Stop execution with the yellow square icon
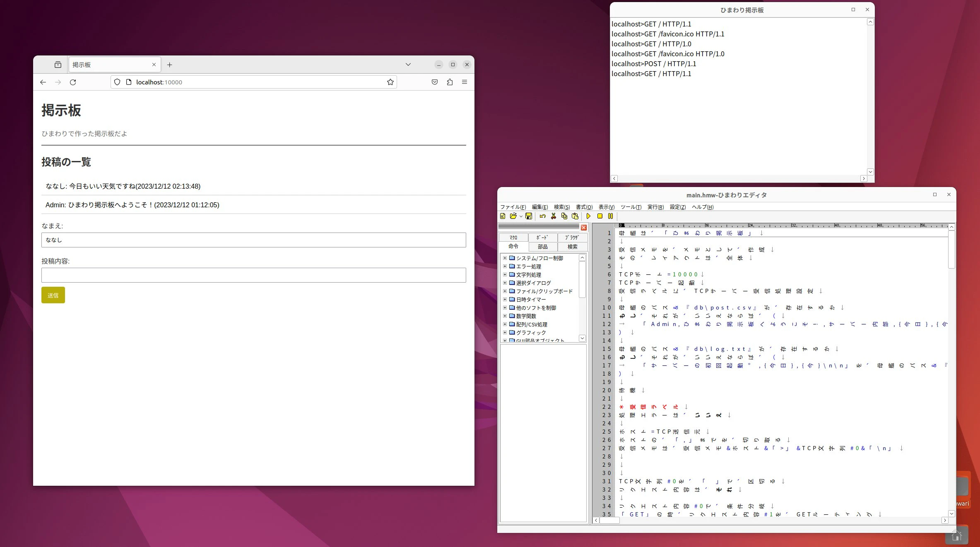The width and height of the screenshot is (980, 547). tap(600, 216)
